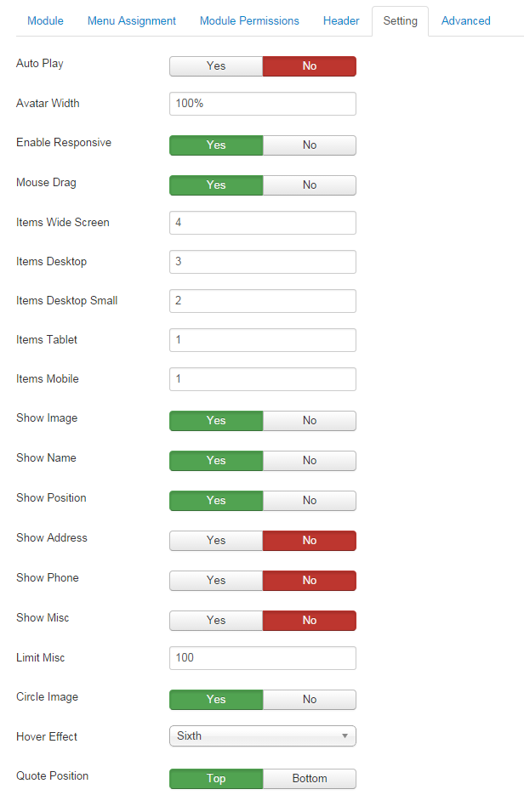Disable Circle Image option
524x812 pixels.
[309, 700]
